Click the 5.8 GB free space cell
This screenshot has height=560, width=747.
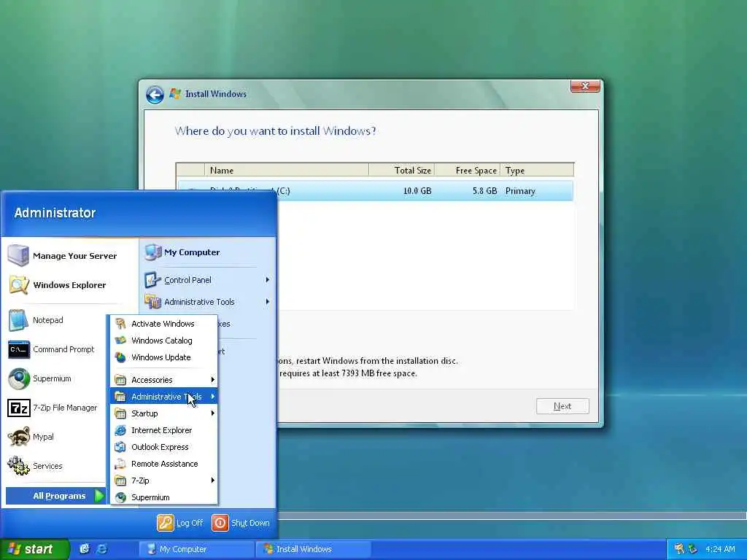pyautogui.click(x=484, y=190)
